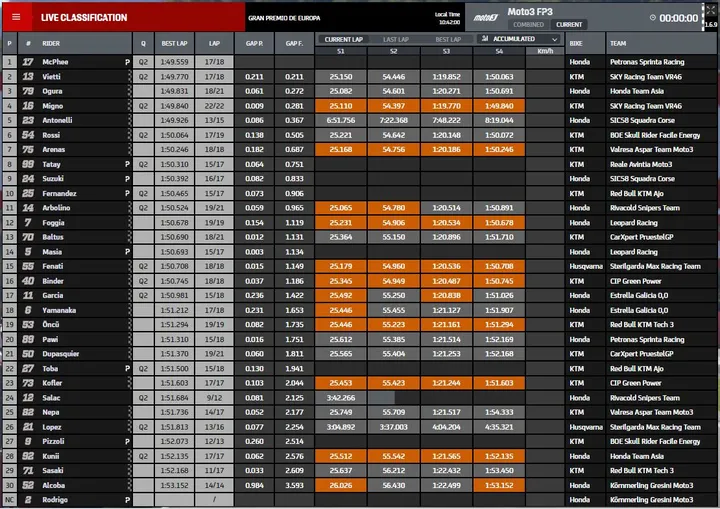The height and width of the screenshot is (509, 720).
Task: Select rider Rossi name
Action: (x=51, y=135)
